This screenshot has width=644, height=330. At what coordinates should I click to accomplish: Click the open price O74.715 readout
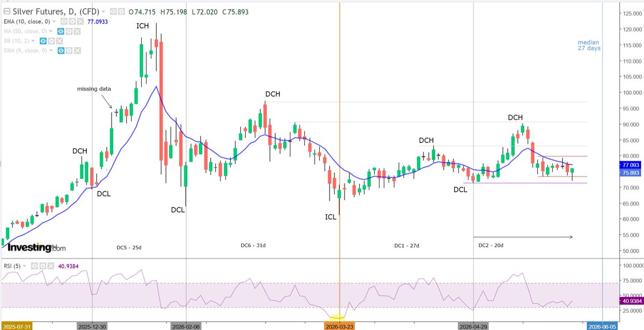point(142,12)
